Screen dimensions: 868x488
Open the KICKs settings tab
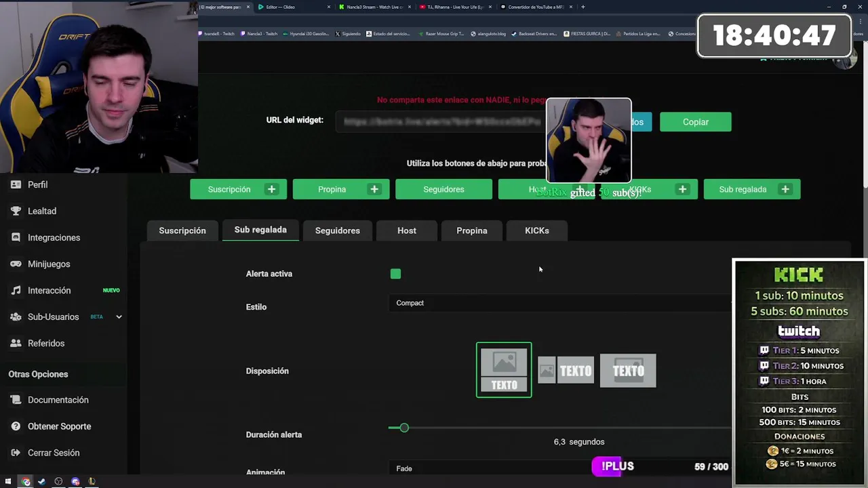click(537, 230)
